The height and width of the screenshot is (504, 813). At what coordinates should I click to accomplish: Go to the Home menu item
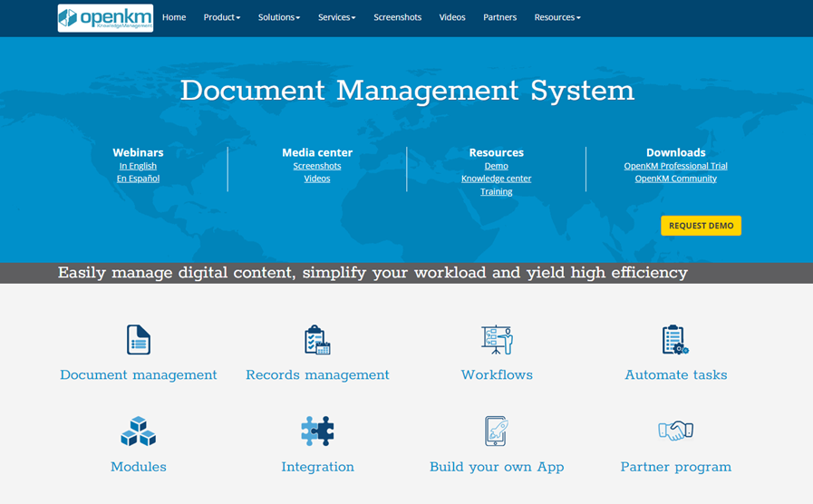pyautogui.click(x=174, y=17)
